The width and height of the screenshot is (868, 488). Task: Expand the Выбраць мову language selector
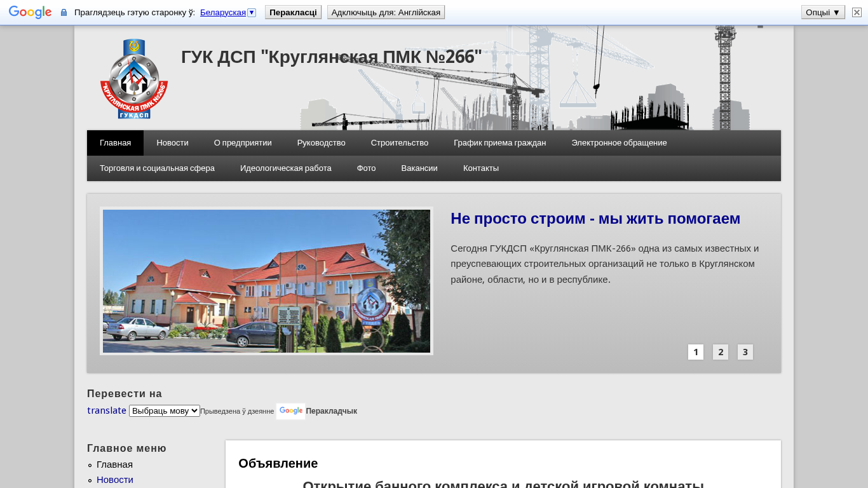coord(164,410)
